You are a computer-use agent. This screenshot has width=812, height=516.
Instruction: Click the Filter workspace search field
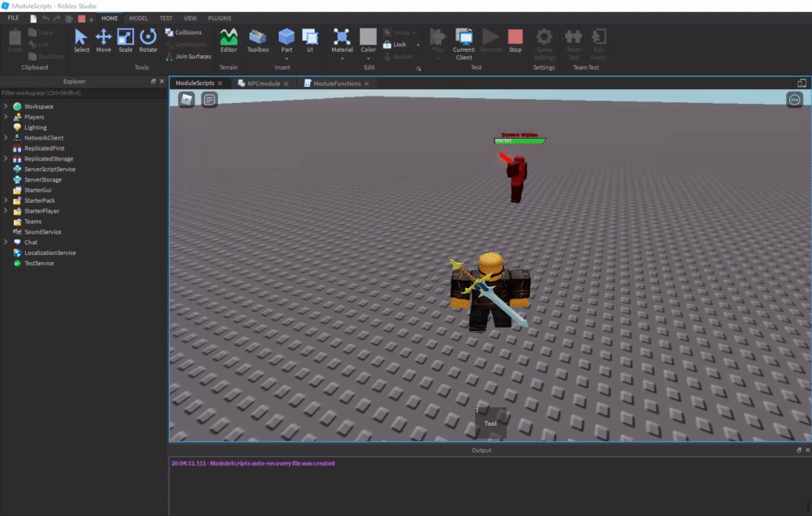(x=84, y=93)
